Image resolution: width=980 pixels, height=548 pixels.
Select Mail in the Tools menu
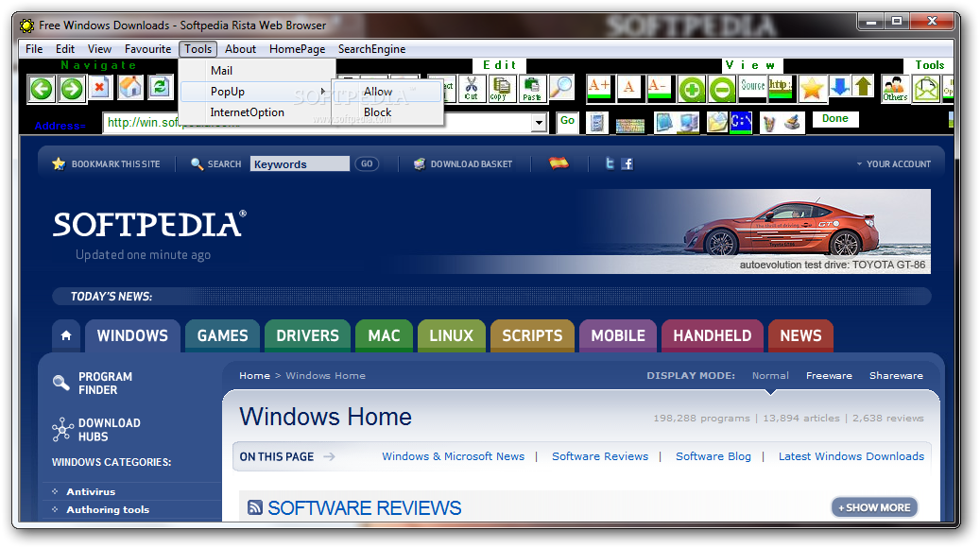point(257,71)
